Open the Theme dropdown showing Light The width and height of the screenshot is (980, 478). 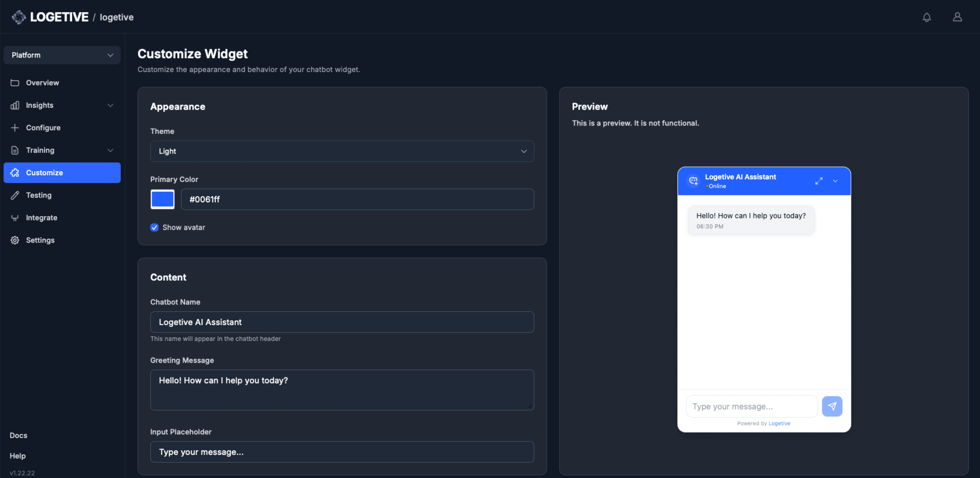(x=342, y=151)
